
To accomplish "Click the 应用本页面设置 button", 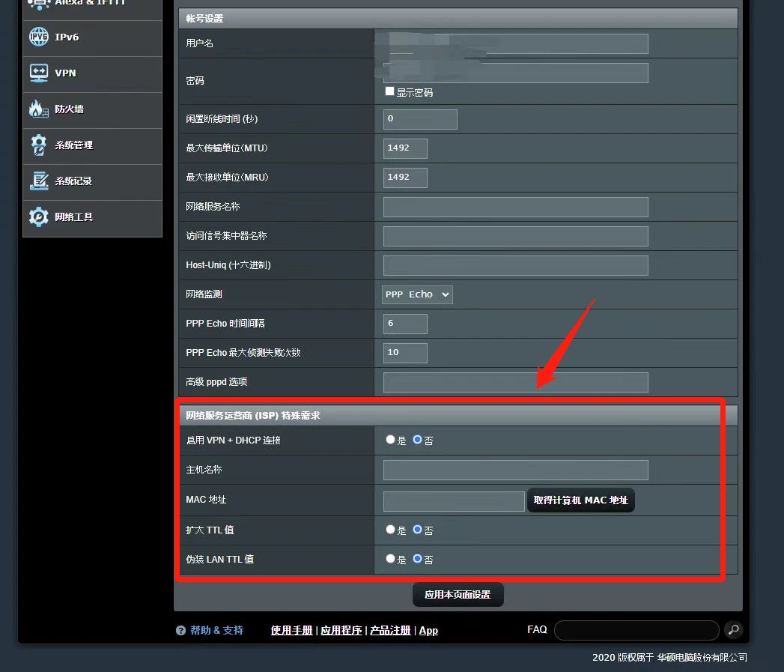I will click(458, 594).
